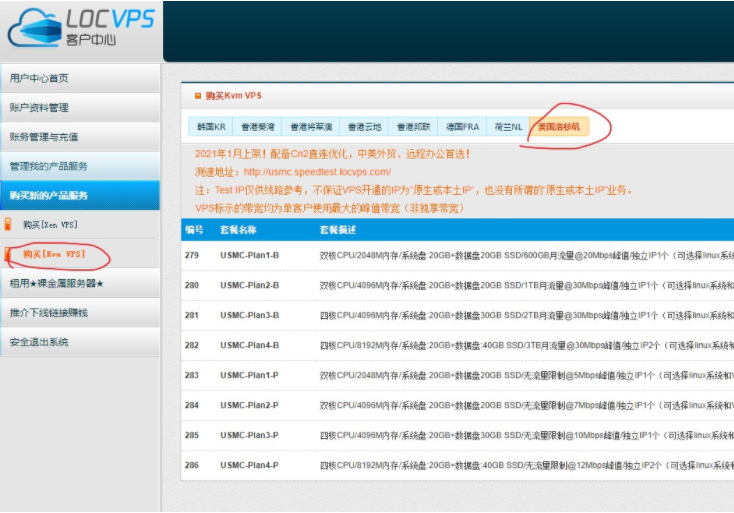
Task: Click 安全退出系统 to log out
Action: [x=80, y=342]
